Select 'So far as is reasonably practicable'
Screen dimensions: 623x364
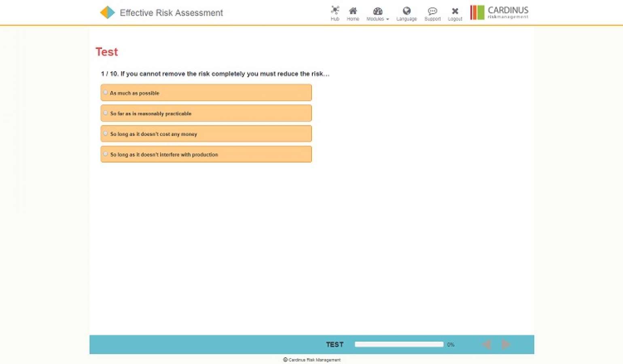pyautogui.click(x=206, y=113)
